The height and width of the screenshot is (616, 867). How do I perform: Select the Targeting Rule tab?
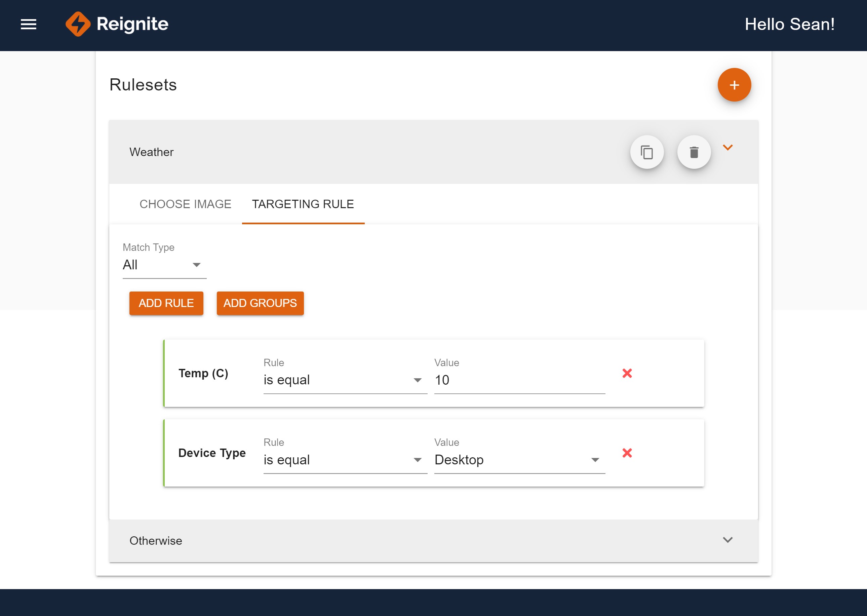[303, 204]
